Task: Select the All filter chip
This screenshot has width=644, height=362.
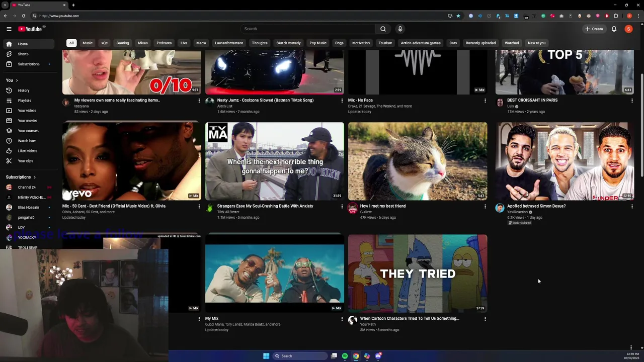Action: (71, 43)
